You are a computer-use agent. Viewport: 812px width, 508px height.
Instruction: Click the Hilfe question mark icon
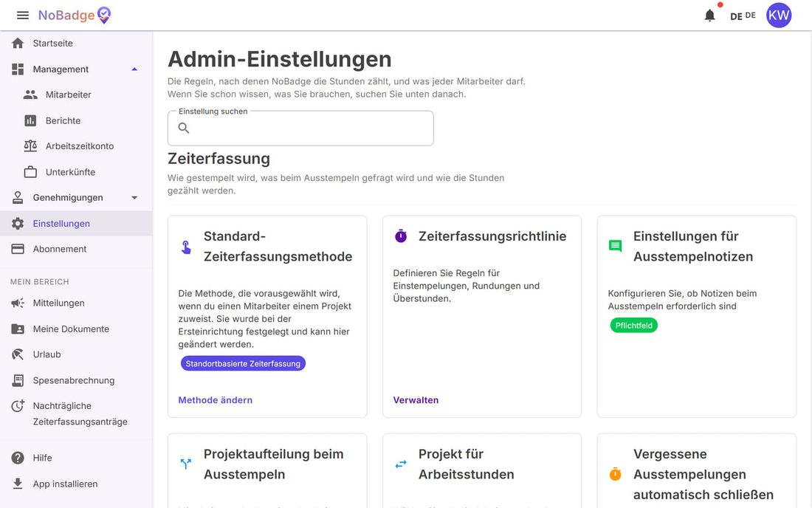[18, 458]
